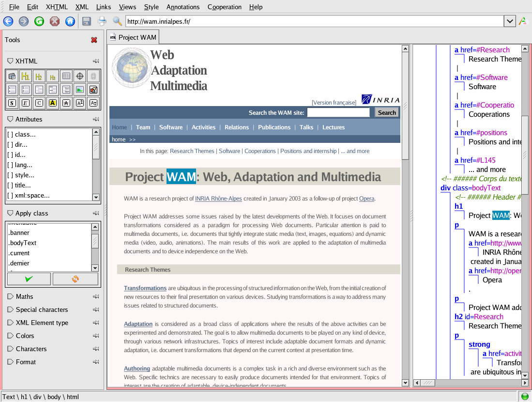Insert an H1 heading from XHTML tools
The image size is (532, 402).
coord(26,76)
